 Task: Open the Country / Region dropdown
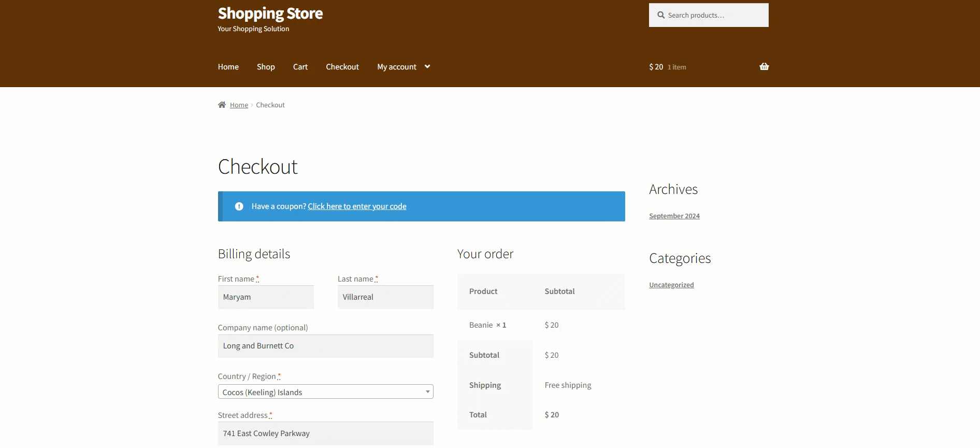click(x=325, y=392)
